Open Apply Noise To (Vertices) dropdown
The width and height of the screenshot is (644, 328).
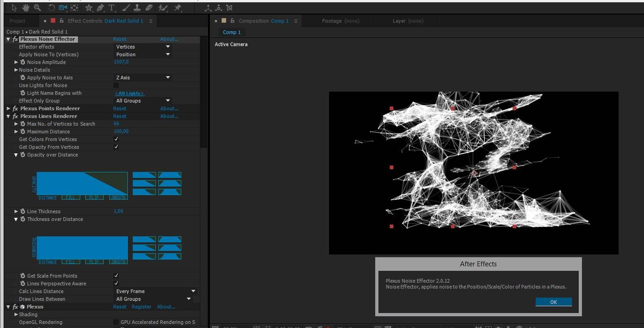pyautogui.click(x=142, y=54)
